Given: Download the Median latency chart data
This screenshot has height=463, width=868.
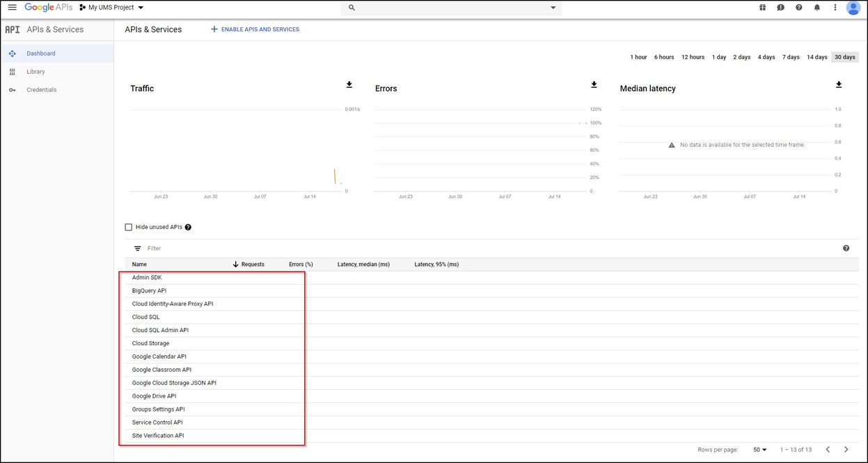Looking at the screenshot, I should (839, 85).
